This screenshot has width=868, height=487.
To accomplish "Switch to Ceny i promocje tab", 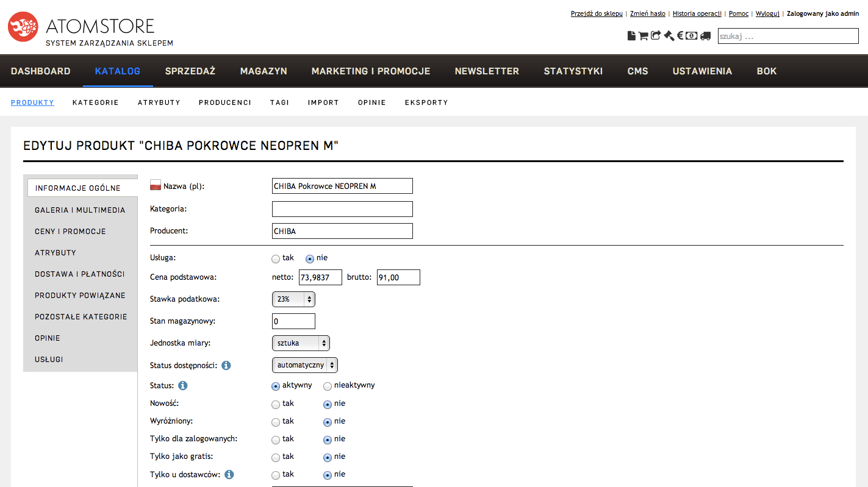I will pyautogui.click(x=70, y=232).
